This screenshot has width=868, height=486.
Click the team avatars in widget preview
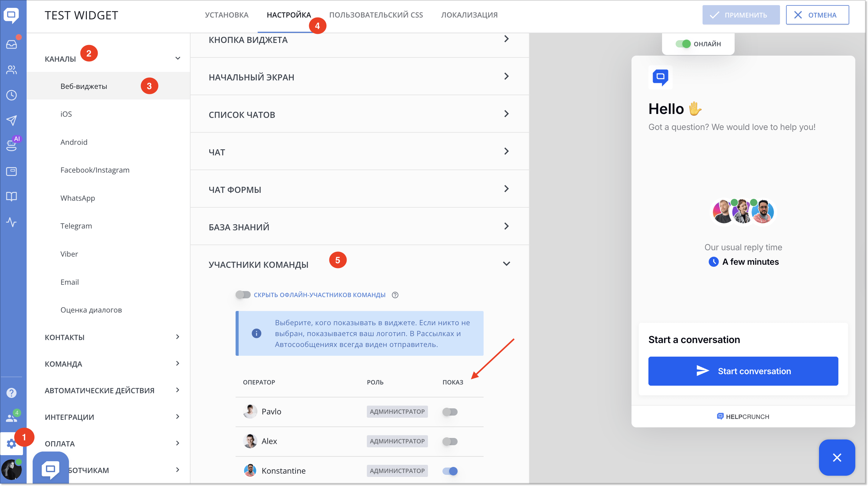743,212
